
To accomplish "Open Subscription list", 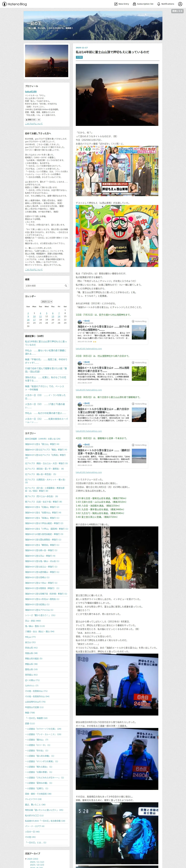I will point(143,4).
